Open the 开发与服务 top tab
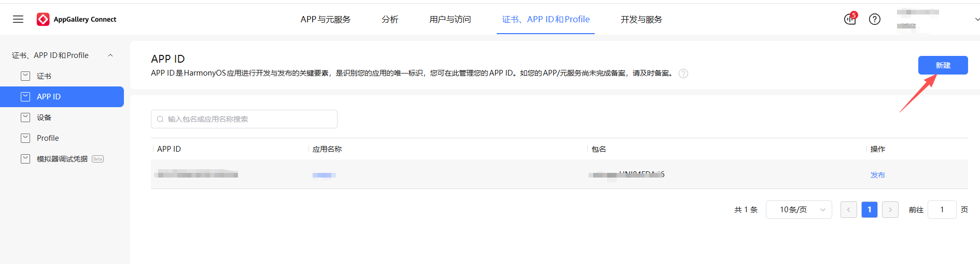 click(x=641, y=19)
